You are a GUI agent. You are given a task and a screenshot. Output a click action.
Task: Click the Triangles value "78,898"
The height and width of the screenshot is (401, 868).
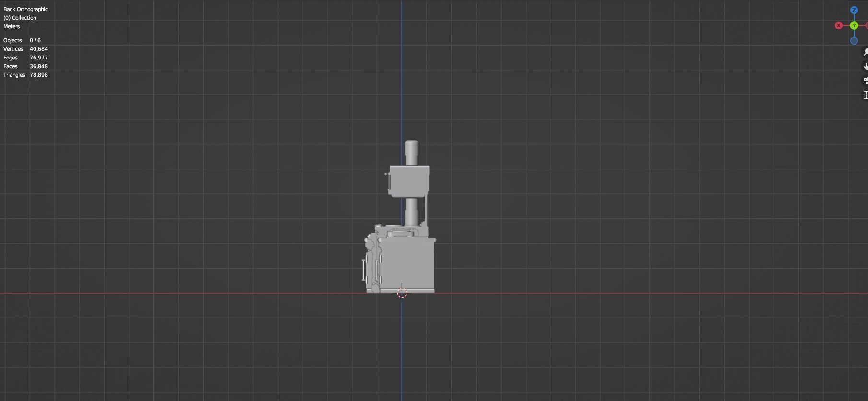(x=38, y=75)
